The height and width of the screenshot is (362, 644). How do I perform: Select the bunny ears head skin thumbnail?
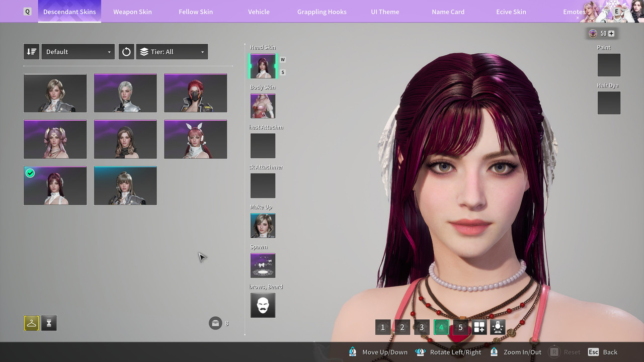tap(195, 139)
